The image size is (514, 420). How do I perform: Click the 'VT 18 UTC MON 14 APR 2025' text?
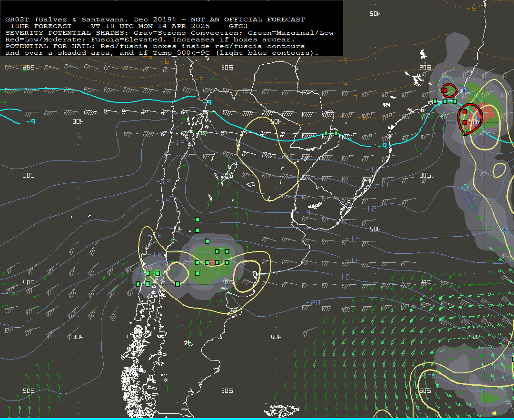(150, 26)
